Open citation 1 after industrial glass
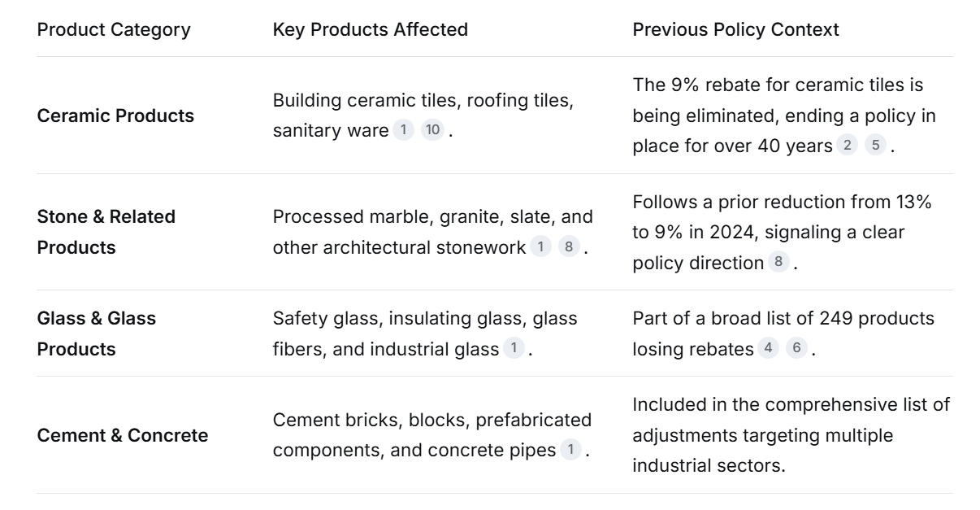This screenshot has height=510, width=980. (x=514, y=349)
